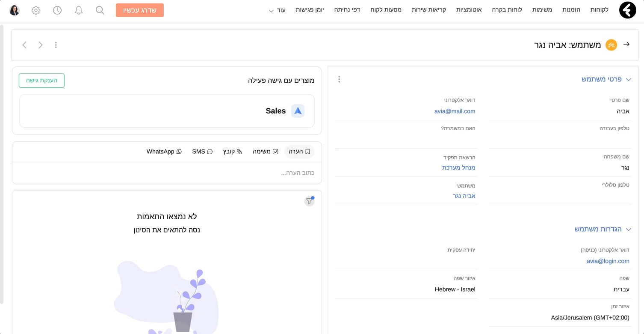The image size is (644, 334).
Task: Click the לא נמצאו התאמות message
Action: [x=167, y=217]
